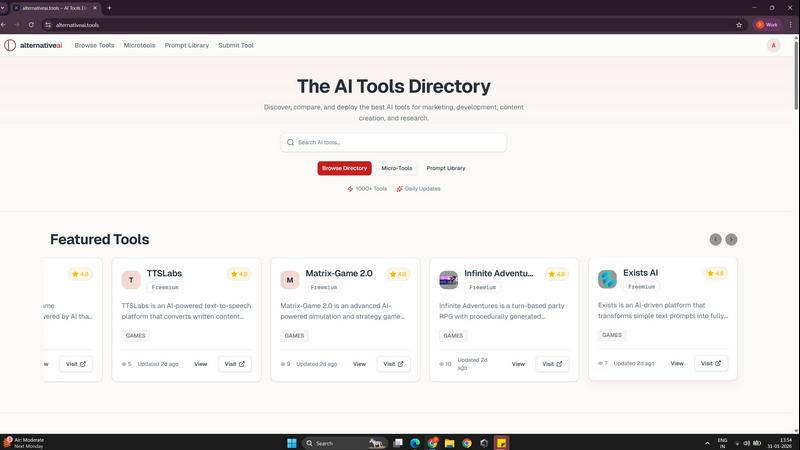Image resolution: width=800 pixels, height=450 pixels.
Task: Open Browse Tools in the navigation
Action: click(x=94, y=45)
